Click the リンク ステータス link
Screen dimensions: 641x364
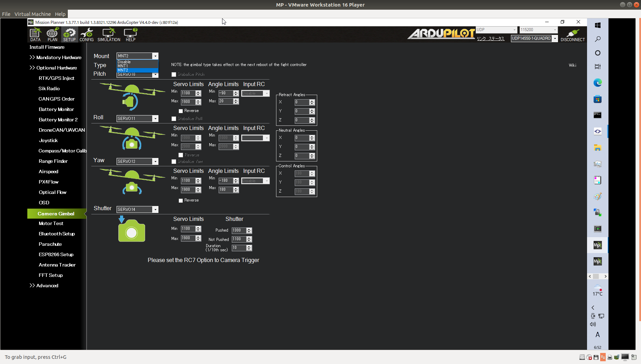pyautogui.click(x=491, y=39)
